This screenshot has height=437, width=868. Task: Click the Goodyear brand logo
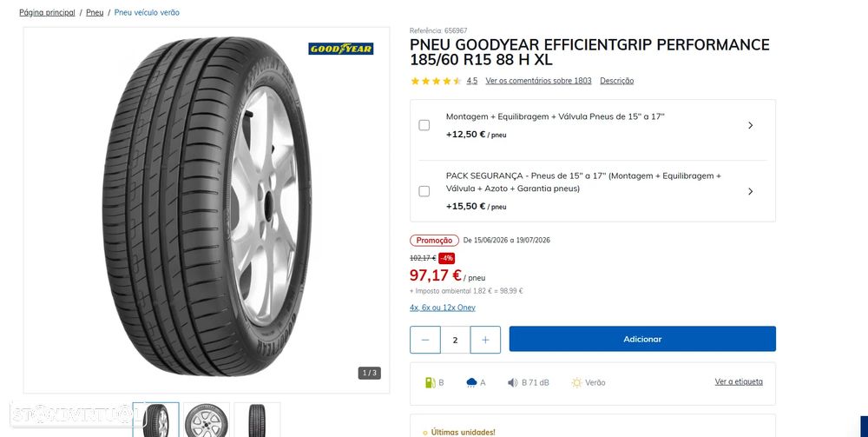coord(341,49)
